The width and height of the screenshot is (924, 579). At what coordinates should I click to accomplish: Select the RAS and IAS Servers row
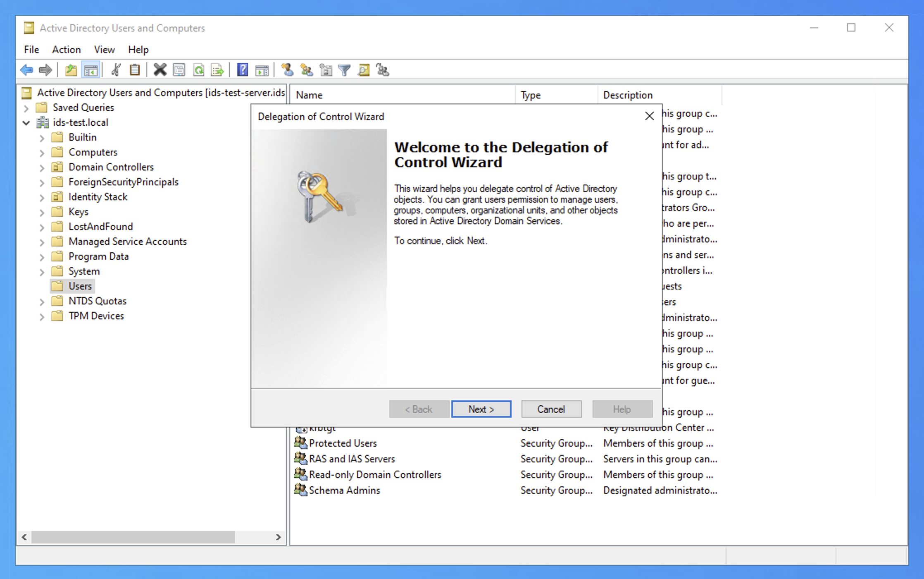pyautogui.click(x=352, y=459)
